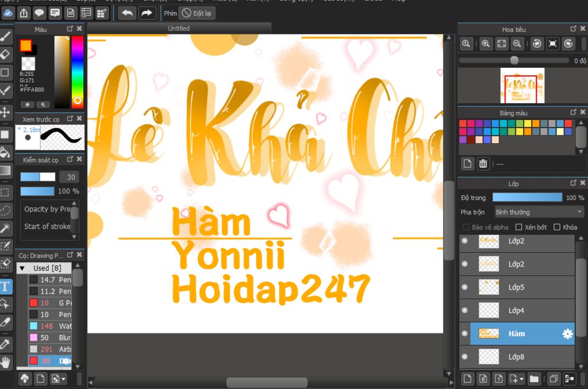Enable the Khóa lock checkbox

557,228
